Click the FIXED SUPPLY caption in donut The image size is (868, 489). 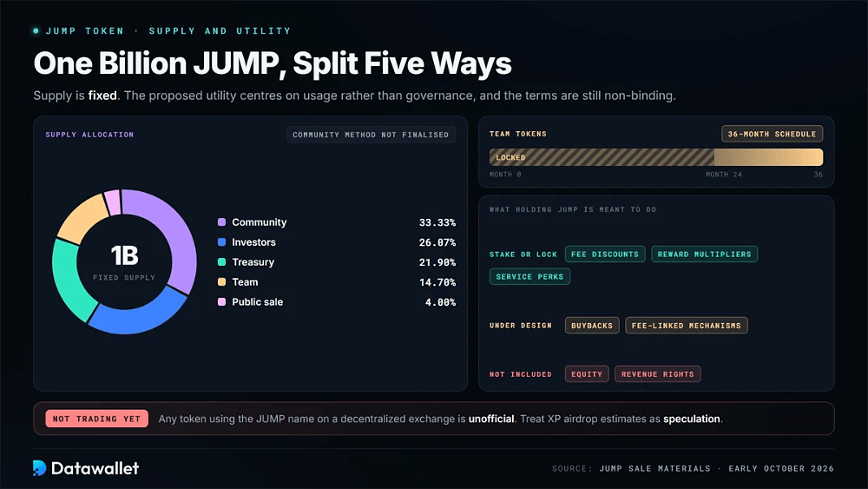pyautogui.click(x=124, y=277)
